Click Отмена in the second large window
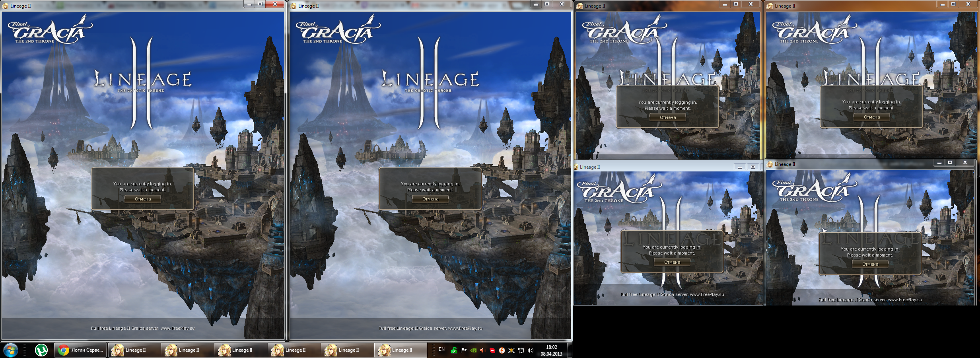The height and width of the screenshot is (358, 980). (430, 199)
